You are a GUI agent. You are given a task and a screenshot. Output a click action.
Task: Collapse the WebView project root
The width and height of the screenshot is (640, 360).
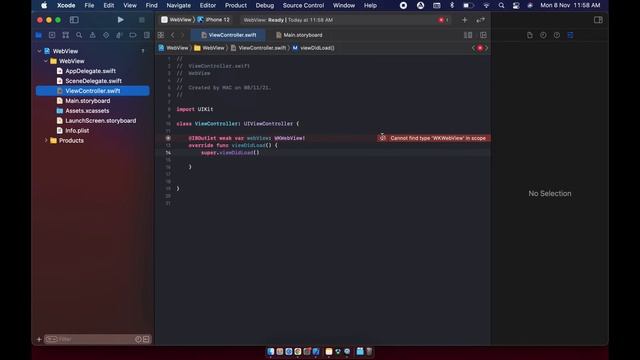tap(39, 51)
